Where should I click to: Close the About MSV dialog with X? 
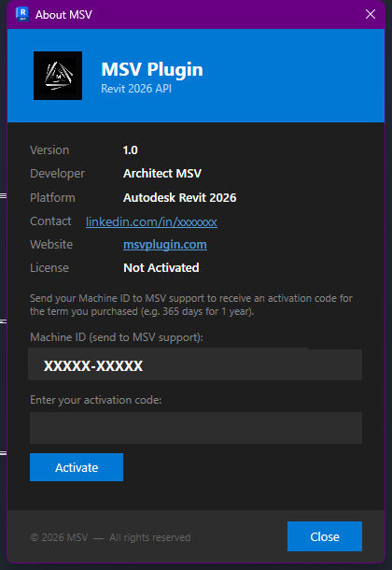(x=371, y=14)
